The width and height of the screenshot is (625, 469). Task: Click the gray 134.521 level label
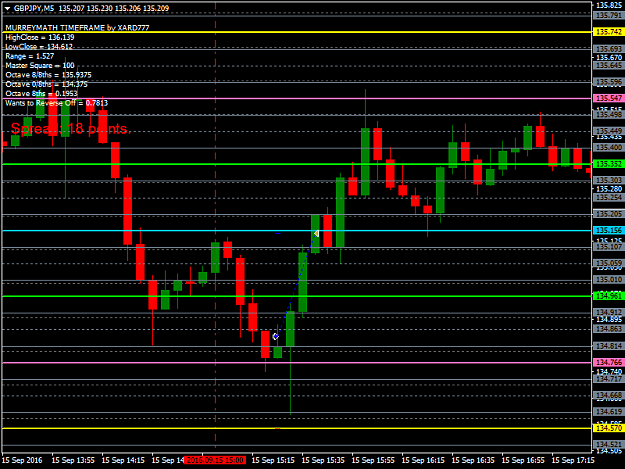[x=609, y=444]
